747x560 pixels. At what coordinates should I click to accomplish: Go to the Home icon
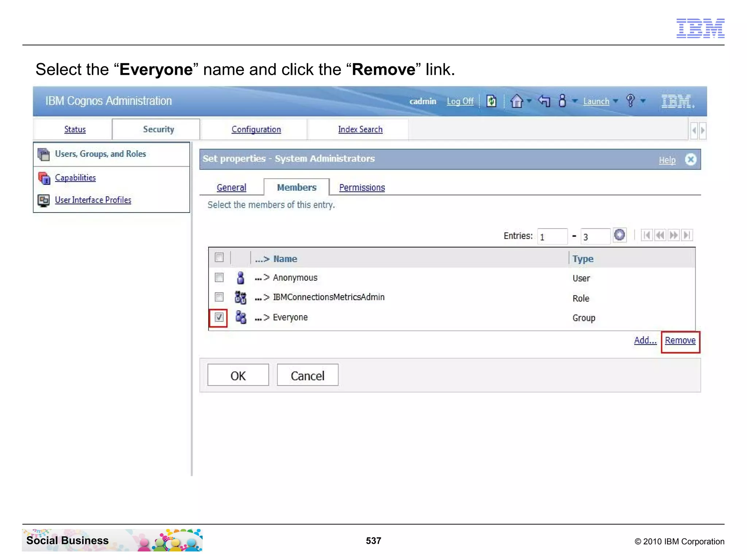pos(516,101)
